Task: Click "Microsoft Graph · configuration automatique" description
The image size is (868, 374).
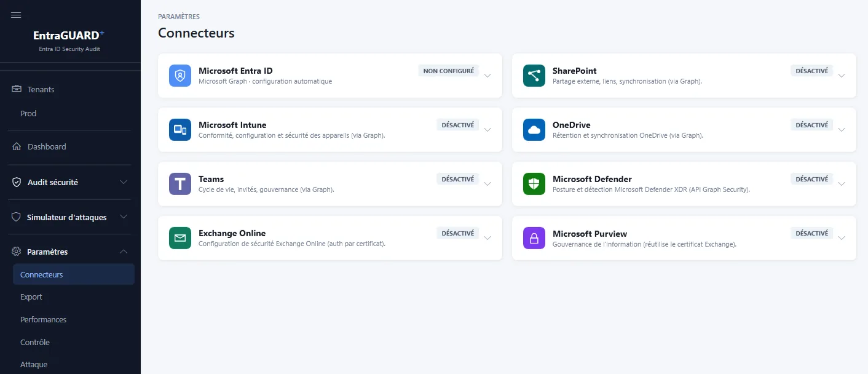Action: click(265, 81)
